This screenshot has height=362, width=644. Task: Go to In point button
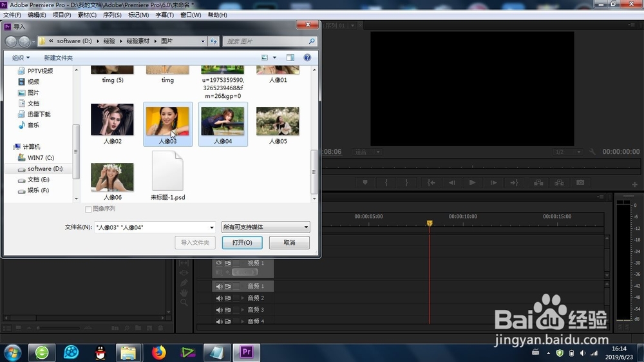[431, 182]
